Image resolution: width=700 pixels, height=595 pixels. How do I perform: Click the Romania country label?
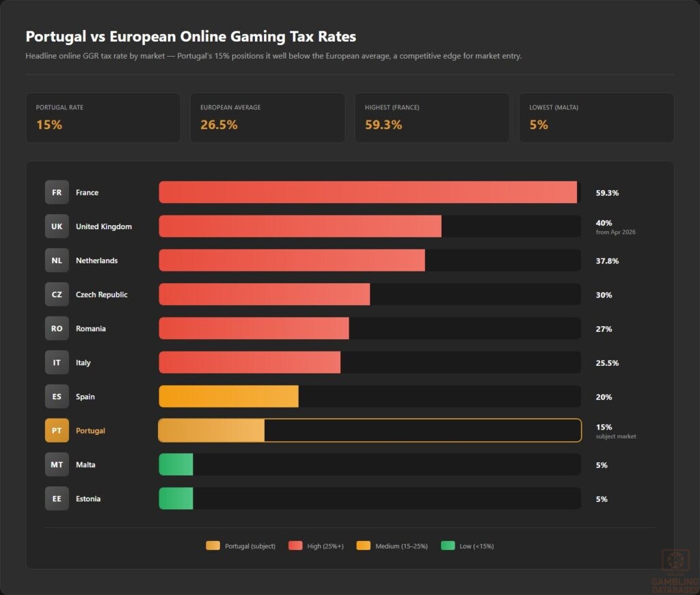(x=91, y=328)
